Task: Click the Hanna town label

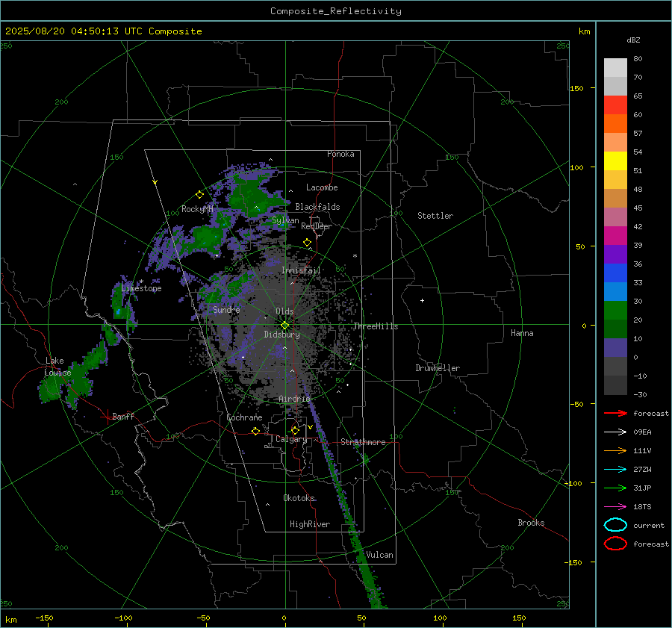Action: pos(522,333)
